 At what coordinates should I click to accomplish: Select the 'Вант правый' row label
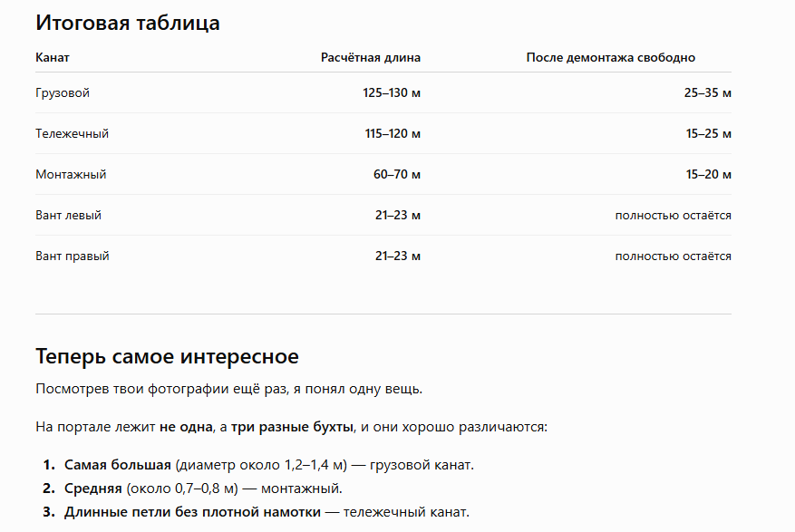click(73, 256)
